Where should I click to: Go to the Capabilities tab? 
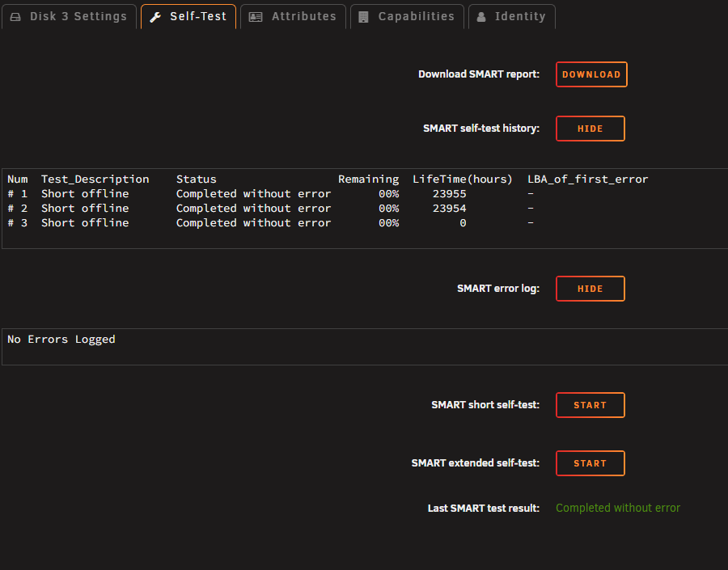(x=407, y=17)
